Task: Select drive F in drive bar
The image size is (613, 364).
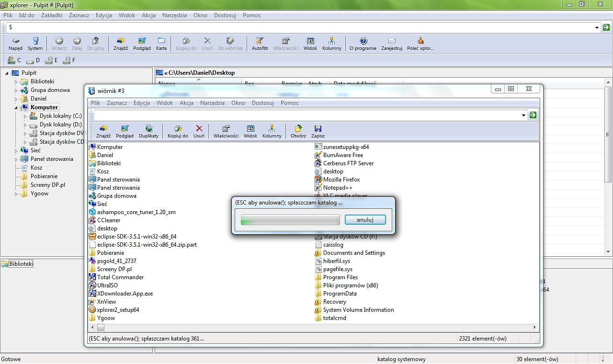Action: 68,60
